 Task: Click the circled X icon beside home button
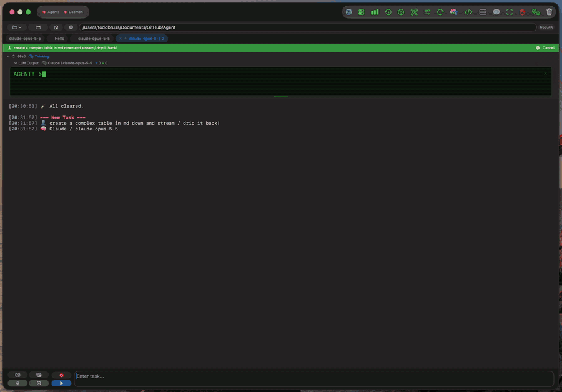[x=71, y=27]
